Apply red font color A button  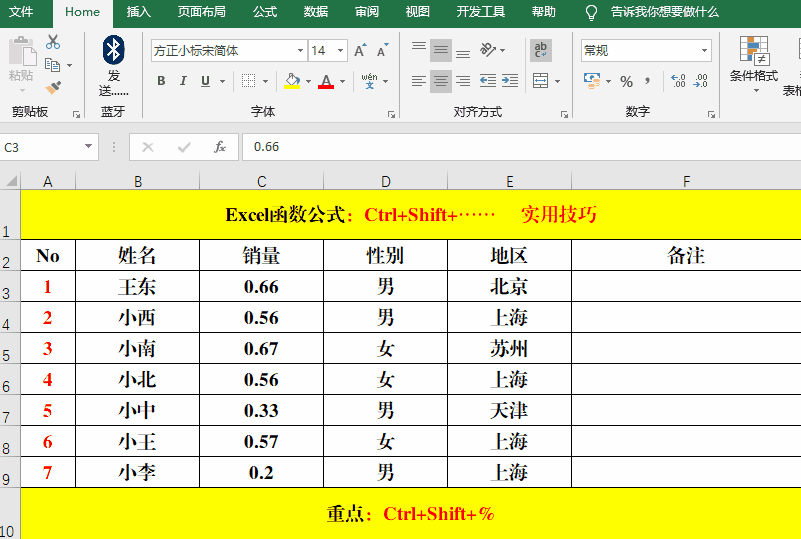(326, 81)
